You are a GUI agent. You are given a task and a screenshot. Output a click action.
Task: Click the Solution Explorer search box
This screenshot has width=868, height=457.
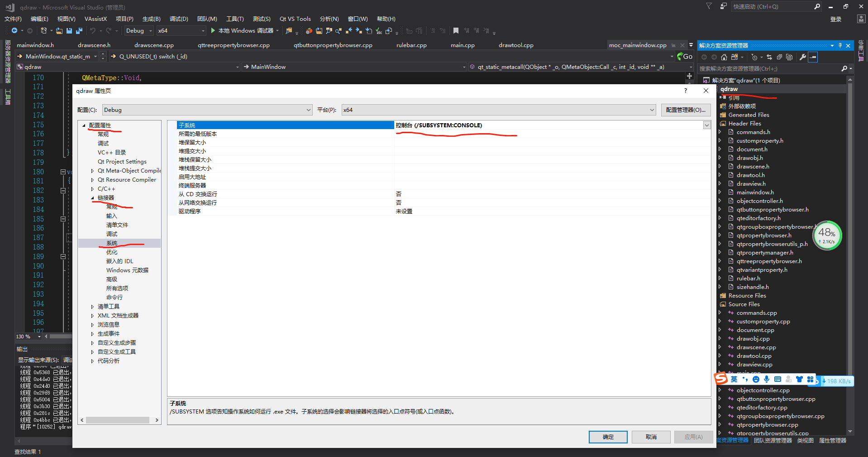click(769, 68)
